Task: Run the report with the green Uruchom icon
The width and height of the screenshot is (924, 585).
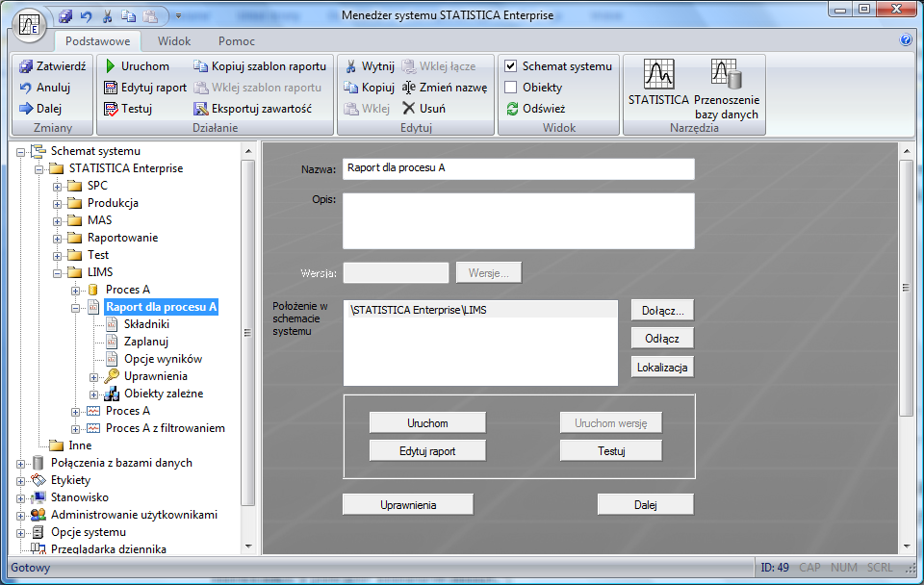Action: coord(110,66)
